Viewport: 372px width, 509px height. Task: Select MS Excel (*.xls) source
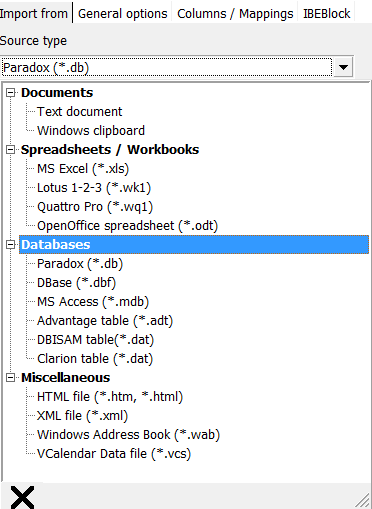[83, 169]
